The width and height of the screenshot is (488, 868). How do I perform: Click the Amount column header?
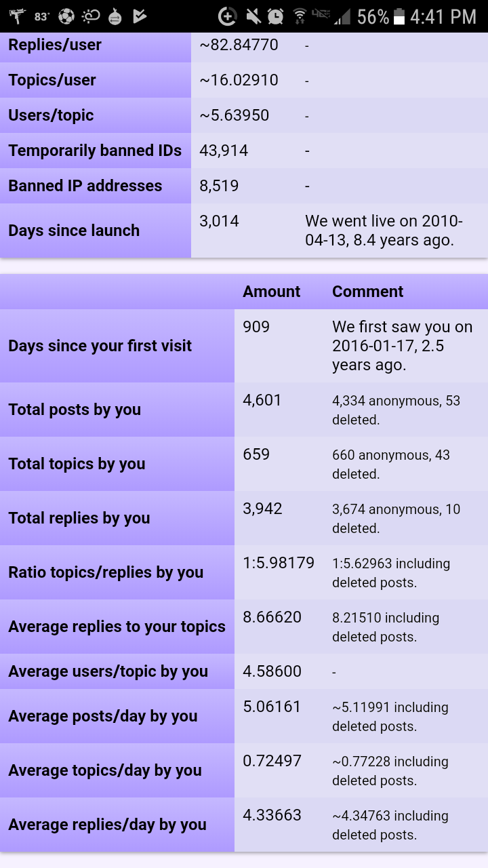click(271, 292)
